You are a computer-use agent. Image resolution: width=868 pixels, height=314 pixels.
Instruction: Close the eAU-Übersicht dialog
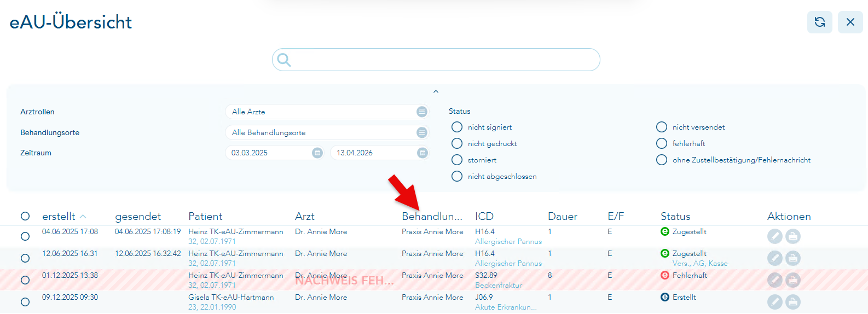(x=850, y=22)
